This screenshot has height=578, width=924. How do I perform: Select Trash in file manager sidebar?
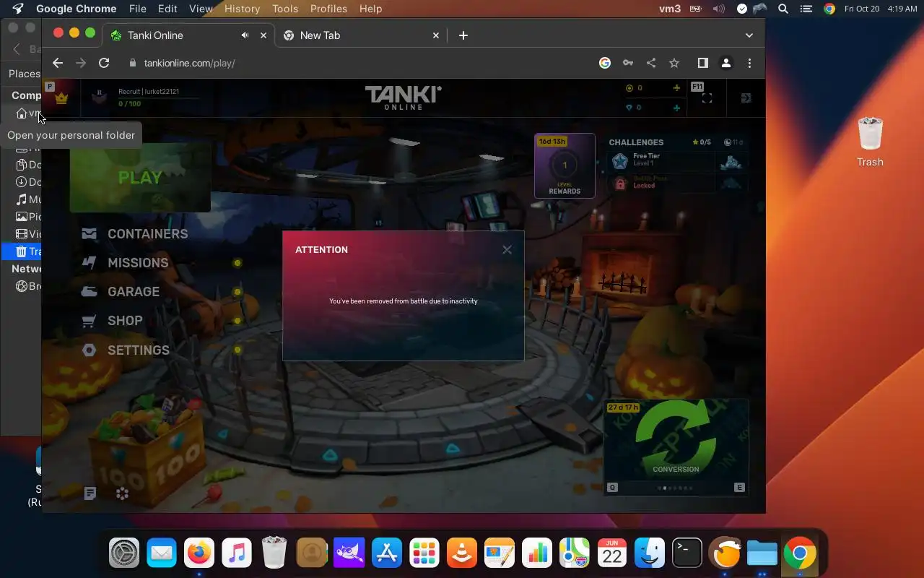click(22, 251)
